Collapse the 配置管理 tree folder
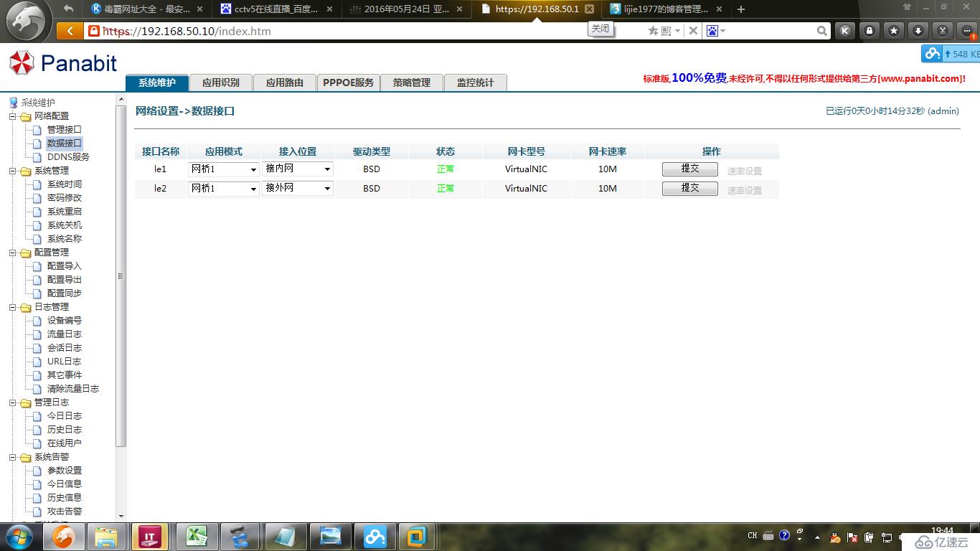Screen dimensions: 980x551 click(x=13, y=253)
